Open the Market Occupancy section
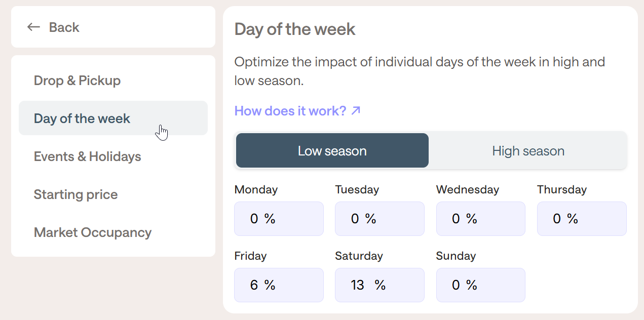 coord(93,232)
